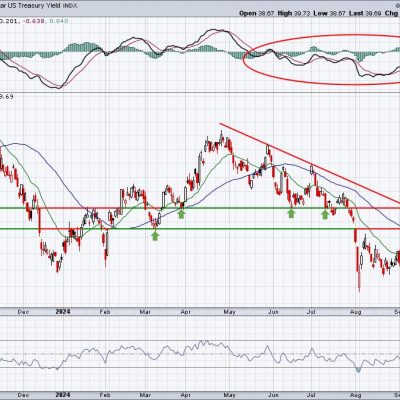Image resolution: width=400 pixels, height=400 pixels.
Task: Select the MACD value -0.638
Action: (x=35, y=21)
